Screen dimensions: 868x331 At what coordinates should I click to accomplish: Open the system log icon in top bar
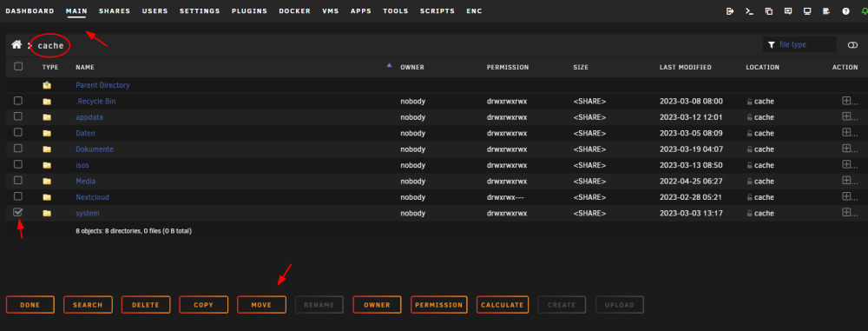tap(826, 11)
